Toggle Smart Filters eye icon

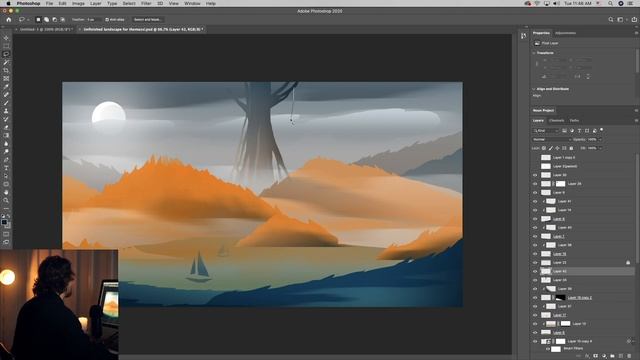tap(548, 349)
